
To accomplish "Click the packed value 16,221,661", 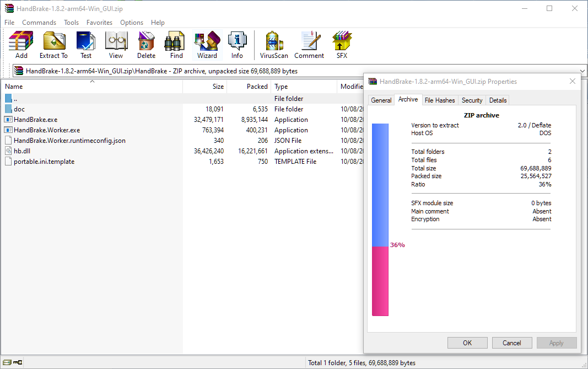I will 253,151.
